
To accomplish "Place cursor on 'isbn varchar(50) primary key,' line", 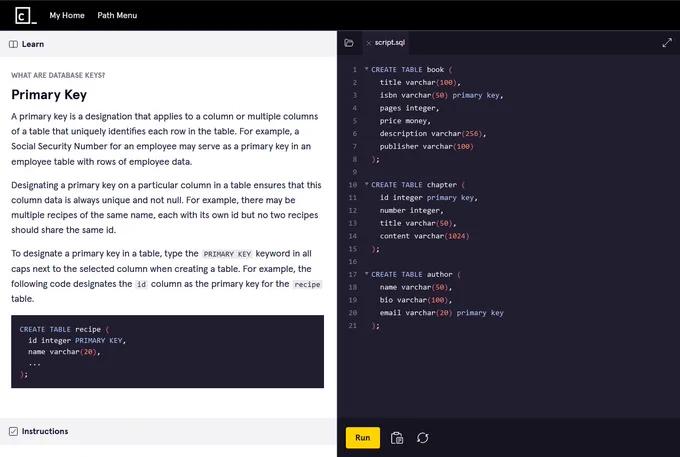I will (x=441, y=95).
